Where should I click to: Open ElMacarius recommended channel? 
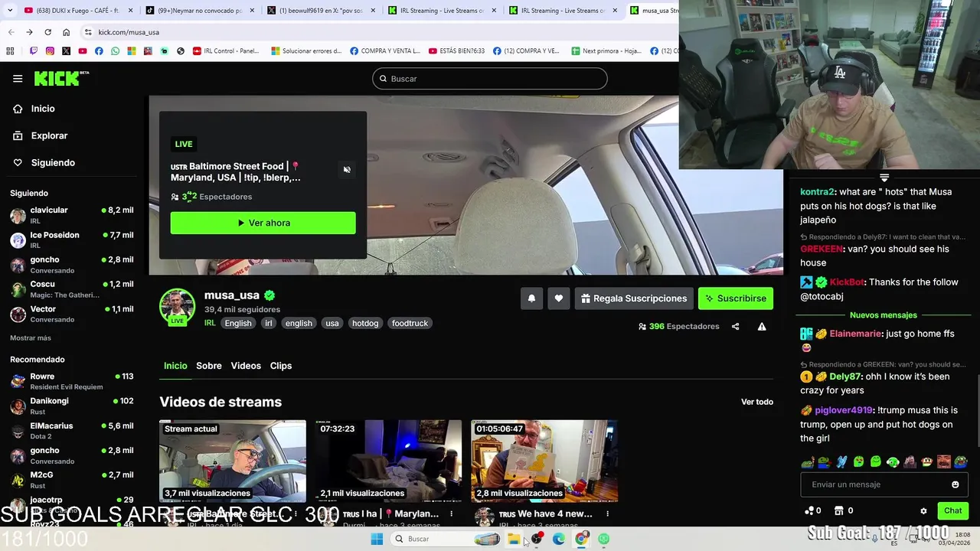pyautogui.click(x=71, y=431)
